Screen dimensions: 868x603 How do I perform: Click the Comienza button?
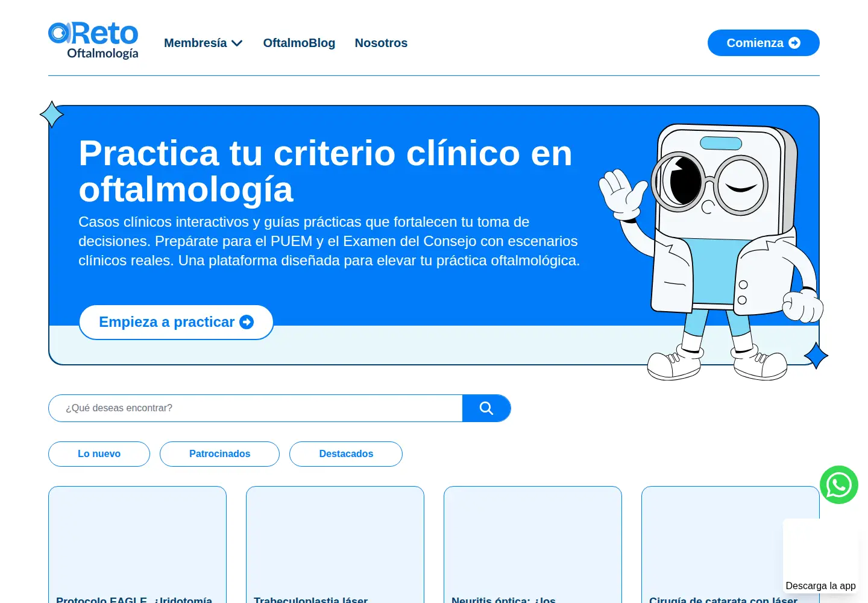(x=763, y=43)
